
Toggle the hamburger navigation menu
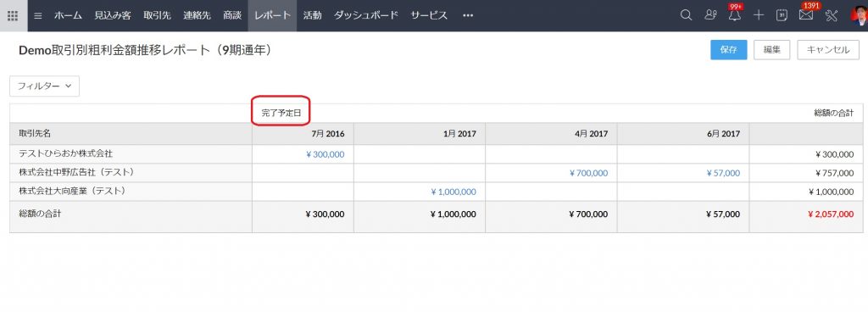coord(38,15)
